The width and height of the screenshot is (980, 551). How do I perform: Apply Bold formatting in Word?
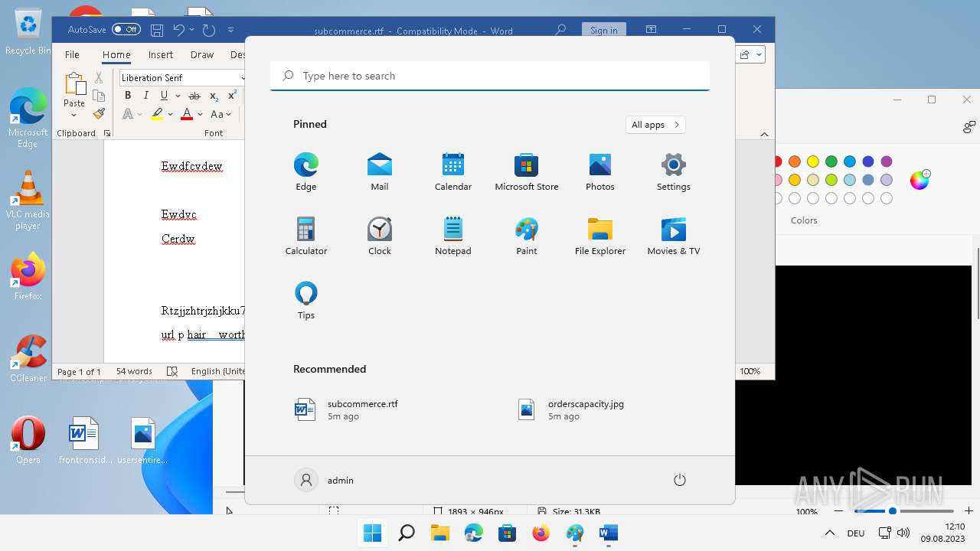click(x=128, y=96)
